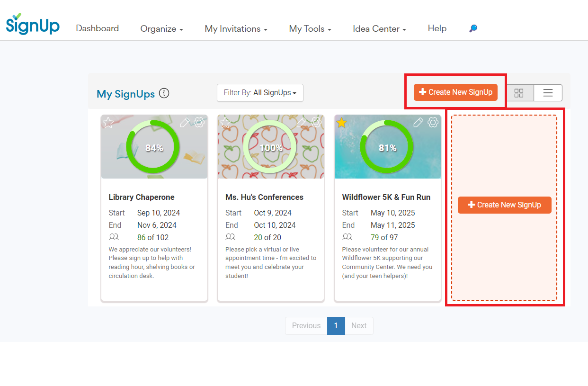Viewport: 588px width, 386px height.
Task: Click the Next pagination button
Action: 359,326
